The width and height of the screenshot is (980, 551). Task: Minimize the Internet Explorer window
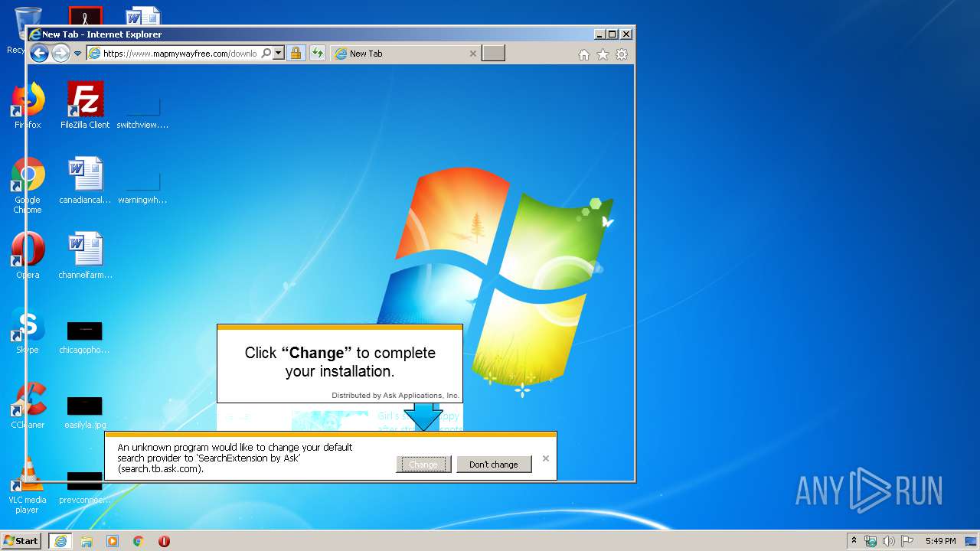(x=599, y=34)
